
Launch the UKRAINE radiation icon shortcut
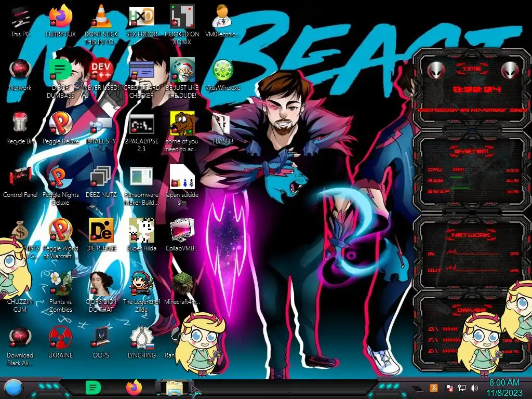pyautogui.click(x=61, y=343)
